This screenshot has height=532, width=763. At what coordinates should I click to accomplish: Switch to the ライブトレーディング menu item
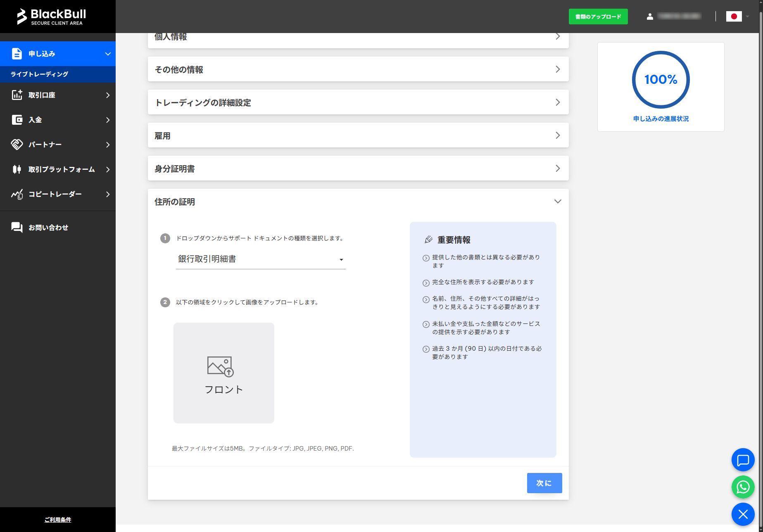tap(40, 74)
